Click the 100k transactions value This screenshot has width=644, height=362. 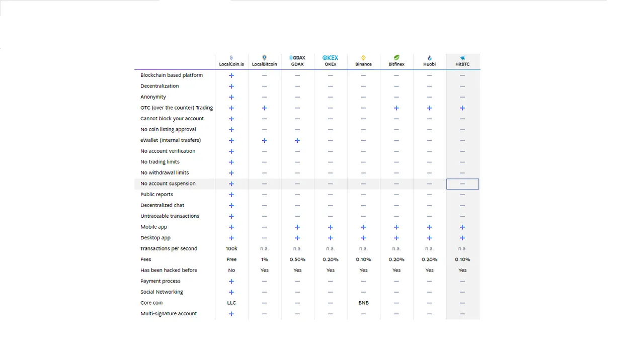pos(231,249)
